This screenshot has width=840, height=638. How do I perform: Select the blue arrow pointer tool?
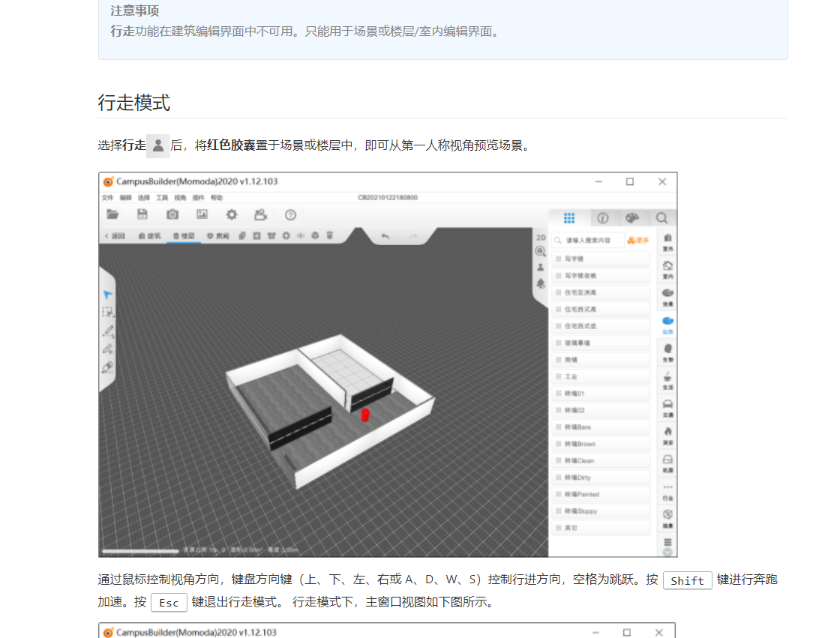coord(108,295)
